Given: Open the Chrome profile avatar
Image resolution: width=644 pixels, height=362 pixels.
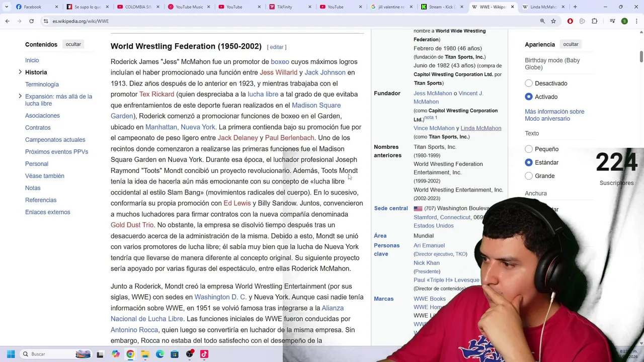Looking at the screenshot, I should point(624,21).
